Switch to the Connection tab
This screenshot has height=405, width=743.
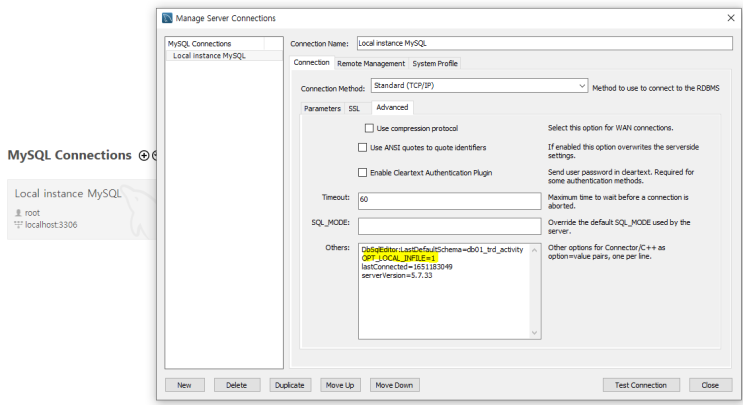(x=311, y=63)
